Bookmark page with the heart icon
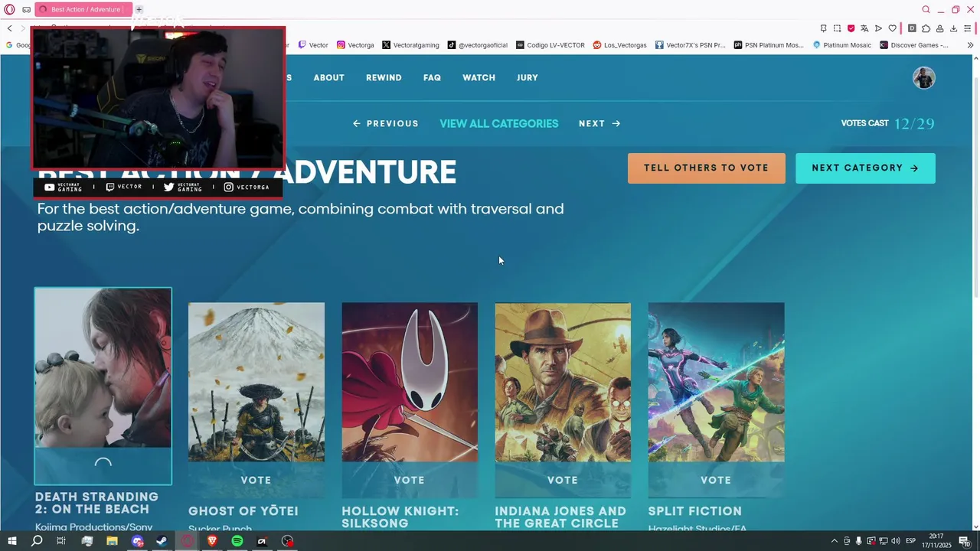 pyautogui.click(x=892, y=28)
